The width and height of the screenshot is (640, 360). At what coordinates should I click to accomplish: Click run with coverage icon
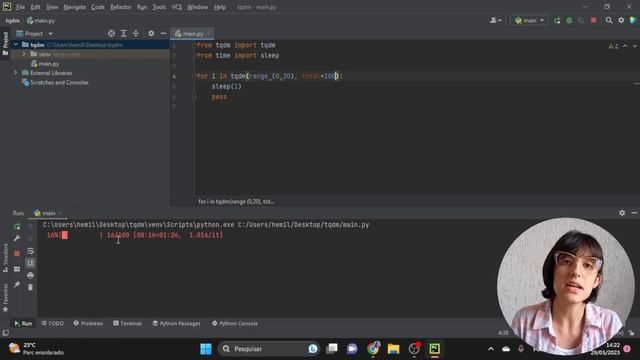[581, 20]
